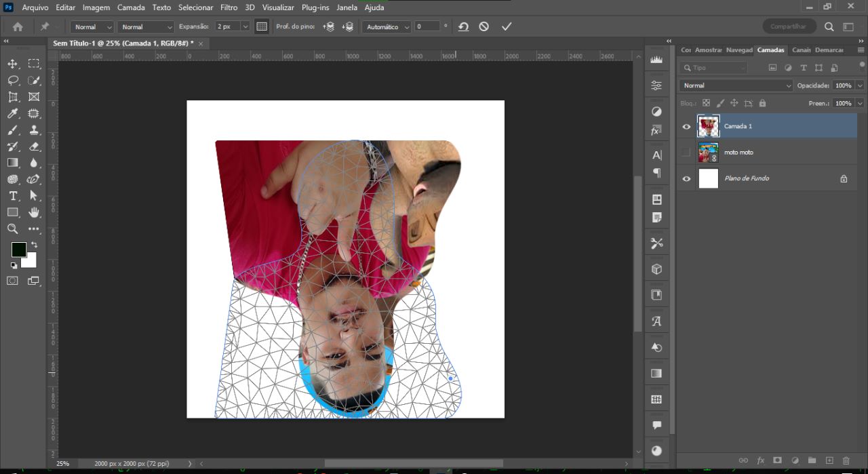Open the Filtro menu

(229, 7)
